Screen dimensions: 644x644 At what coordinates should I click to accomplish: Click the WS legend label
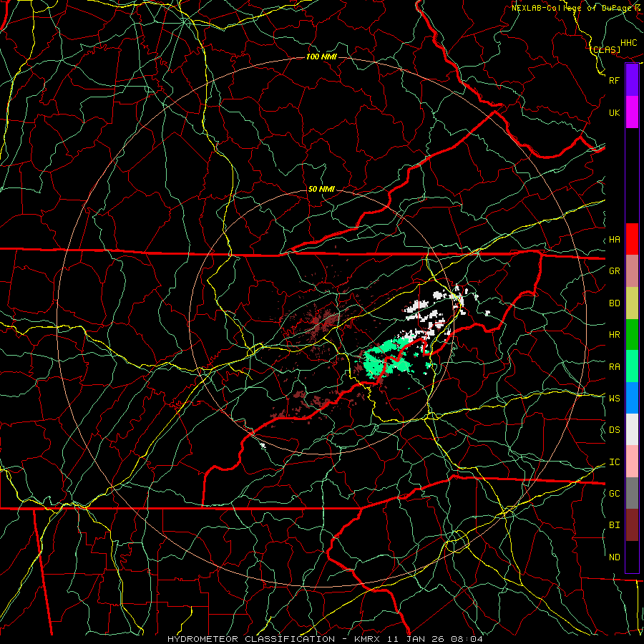coord(614,399)
